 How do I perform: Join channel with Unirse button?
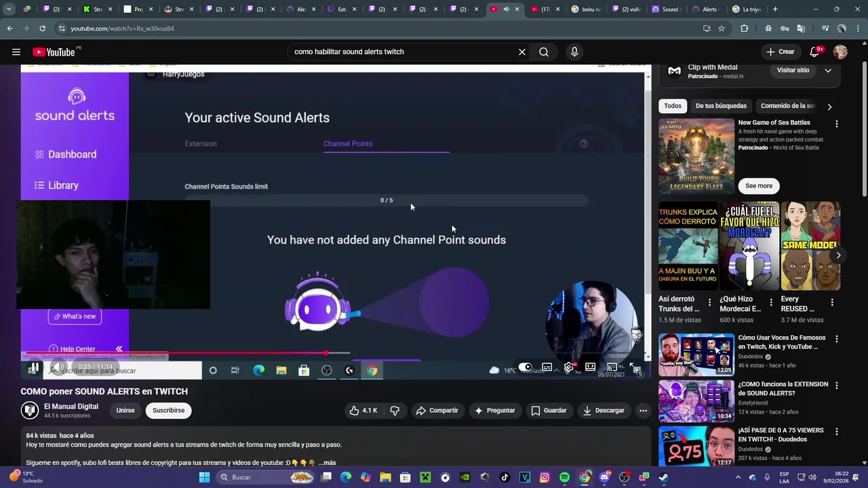(125, 410)
